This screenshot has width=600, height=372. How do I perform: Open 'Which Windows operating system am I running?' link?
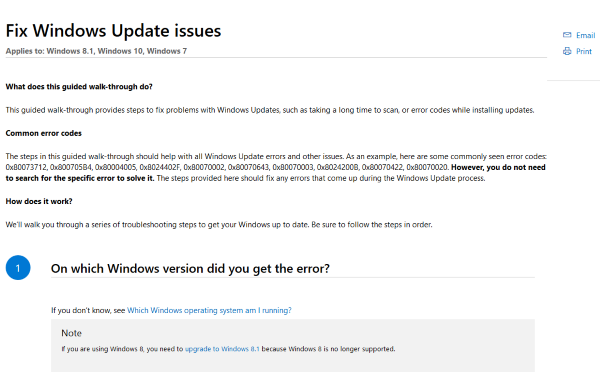pyautogui.click(x=209, y=310)
